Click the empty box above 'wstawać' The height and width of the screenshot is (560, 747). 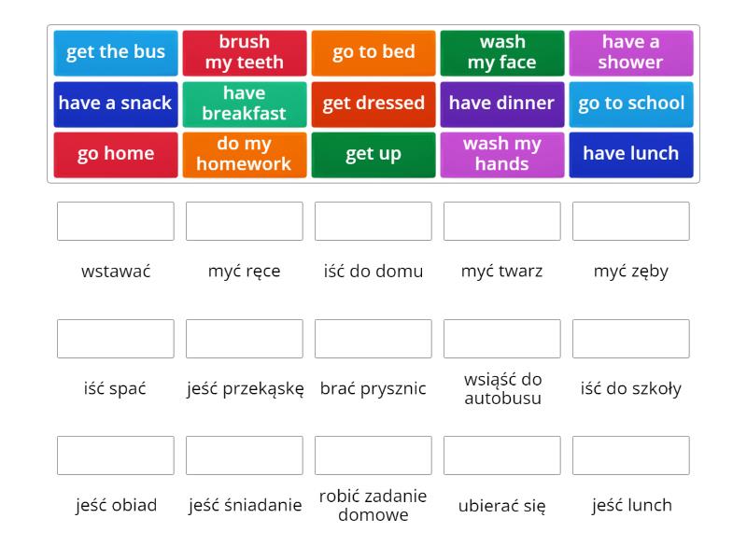coord(116,221)
